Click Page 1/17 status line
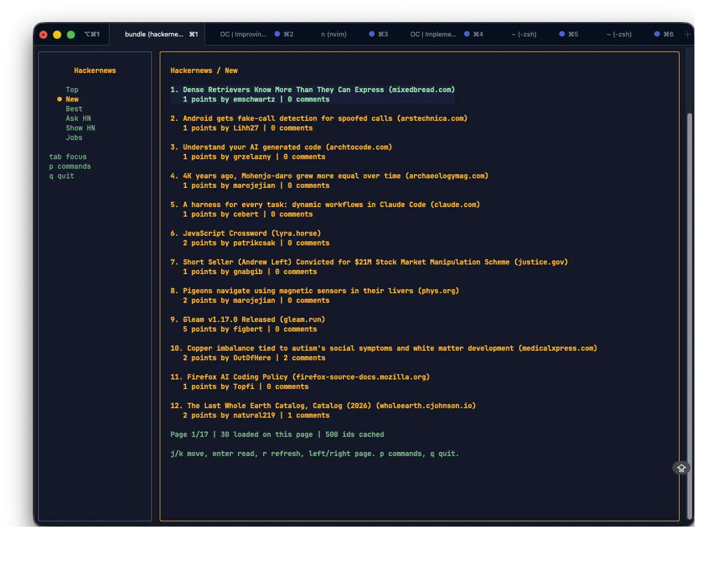Viewport: 728px width, 571px height. [x=277, y=435]
